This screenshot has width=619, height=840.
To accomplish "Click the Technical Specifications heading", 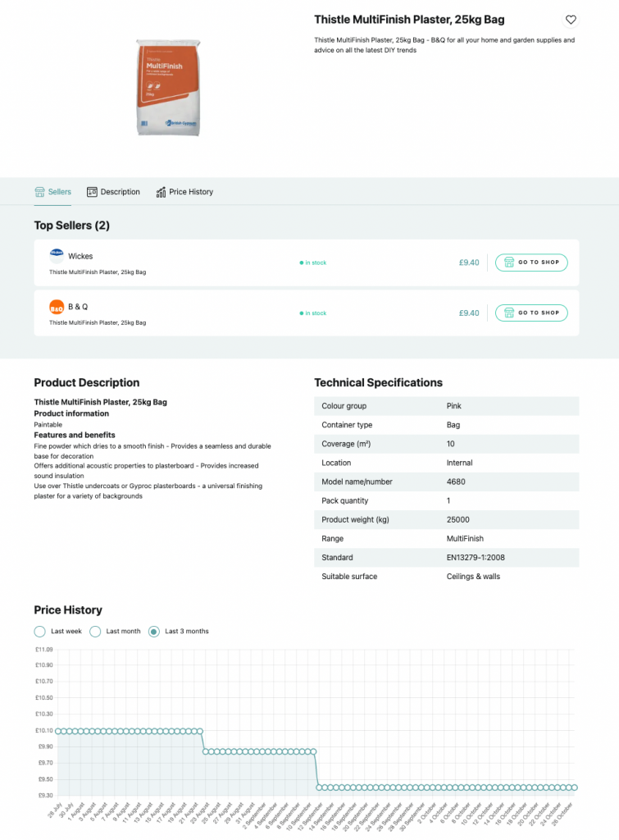I will click(x=378, y=382).
